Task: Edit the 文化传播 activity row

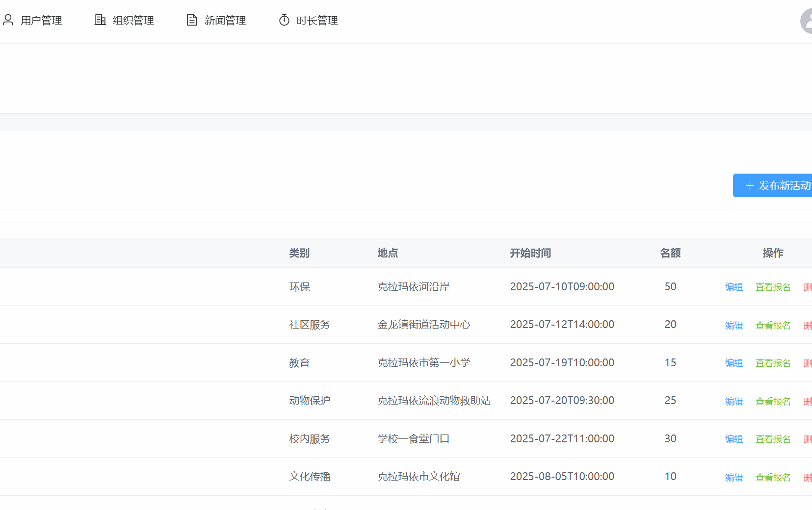Action: (x=733, y=477)
